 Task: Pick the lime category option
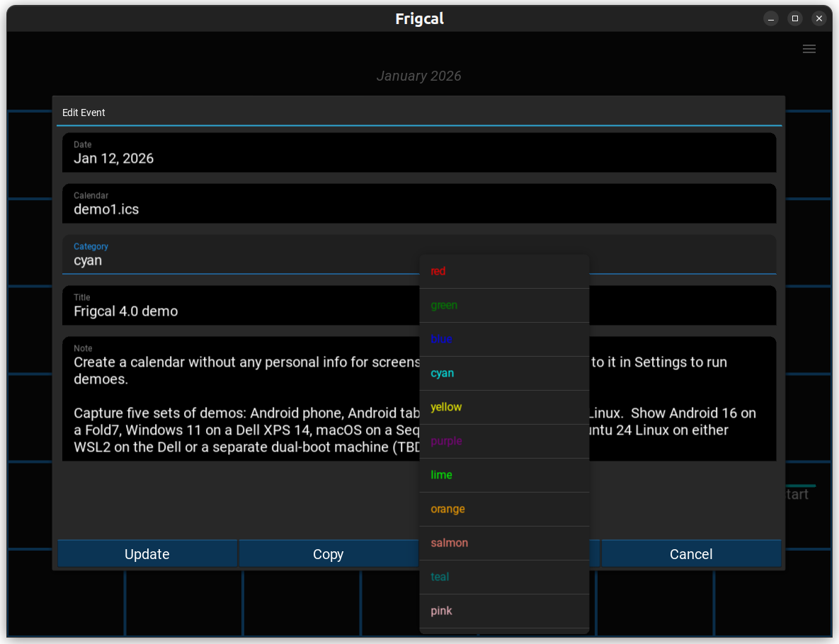504,475
